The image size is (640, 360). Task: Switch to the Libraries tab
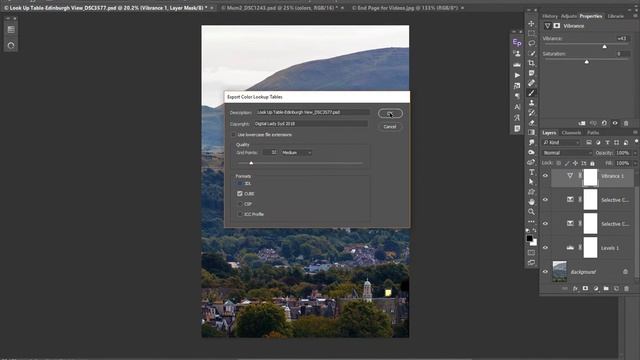click(616, 16)
